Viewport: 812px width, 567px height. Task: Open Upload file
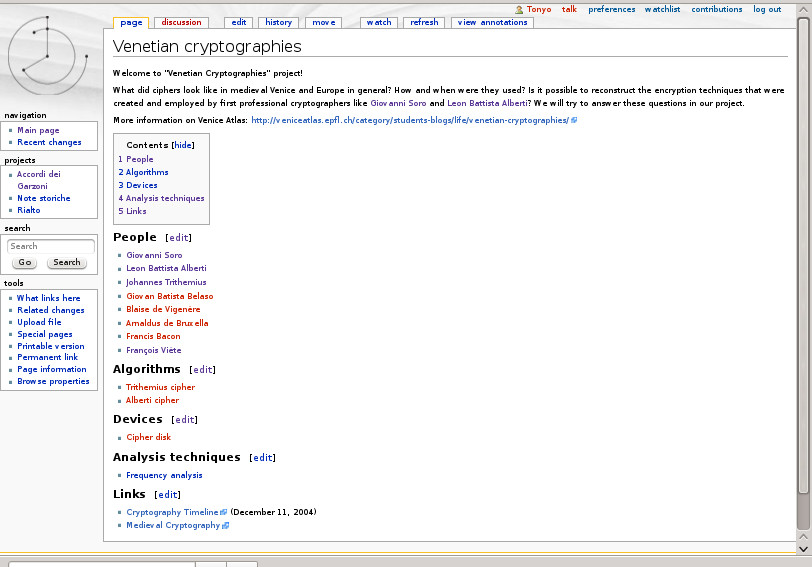click(x=39, y=322)
